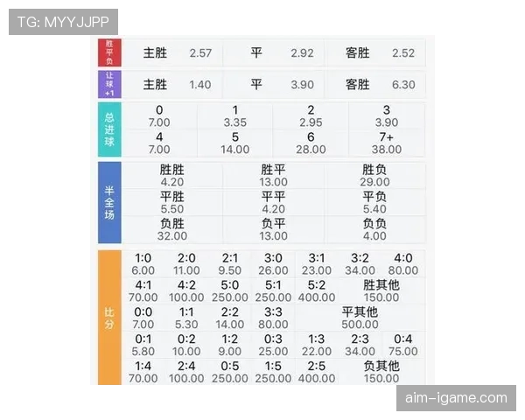Pick 平其他 at 500.00

coord(360,318)
